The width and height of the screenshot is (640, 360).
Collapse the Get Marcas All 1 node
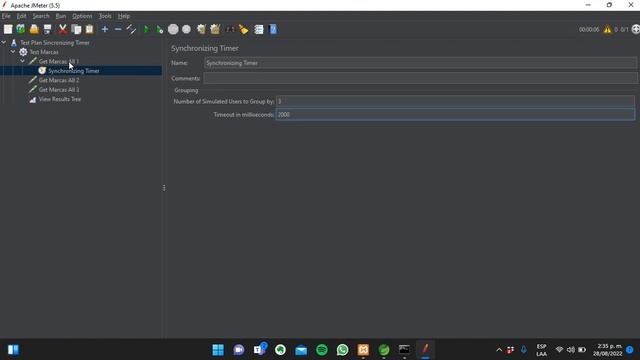coord(23,61)
